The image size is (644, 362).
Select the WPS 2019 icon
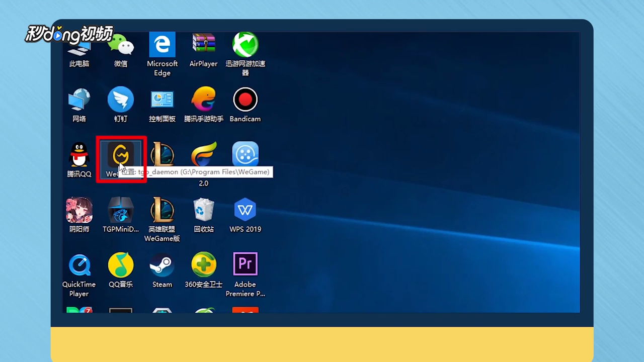pyautogui.click(x=245, y=210)
